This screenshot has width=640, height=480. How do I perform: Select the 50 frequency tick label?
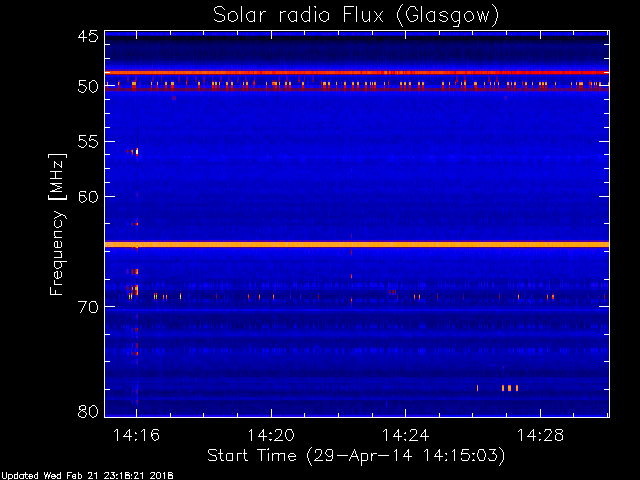[x=88, y=87]
